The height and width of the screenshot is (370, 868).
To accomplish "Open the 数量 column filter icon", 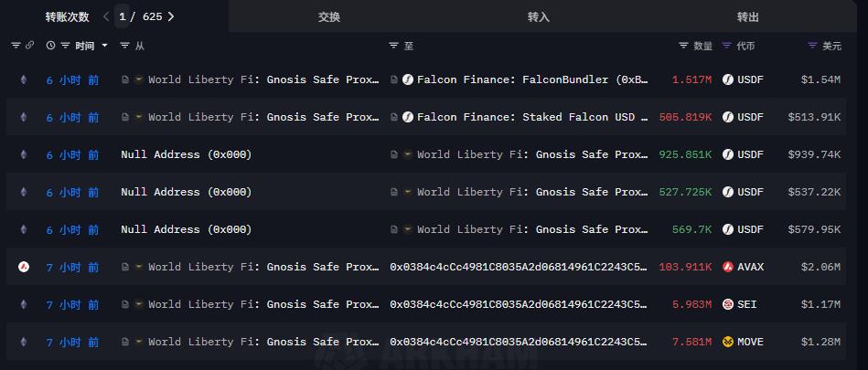I will pyautogui.click(x=683, y=46).
